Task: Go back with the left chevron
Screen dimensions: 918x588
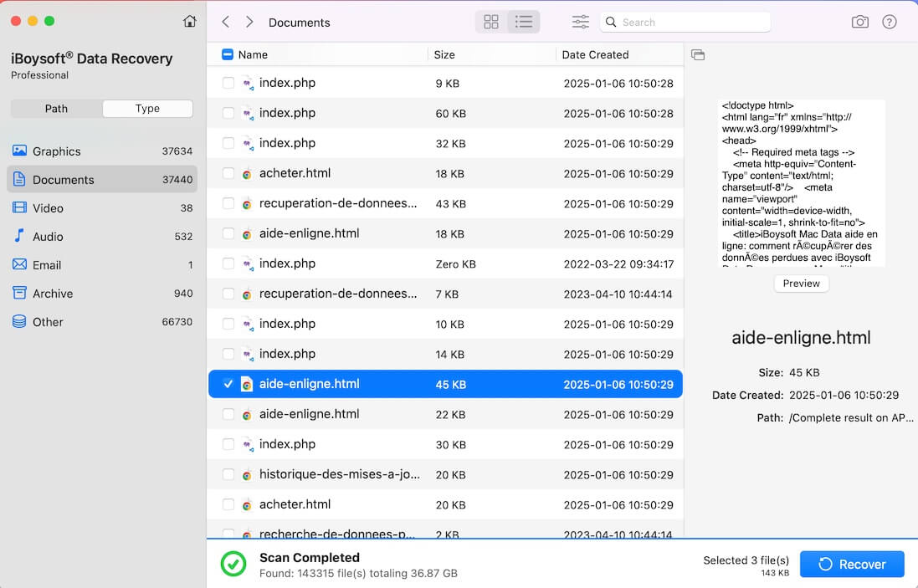Action: point(226,23)
